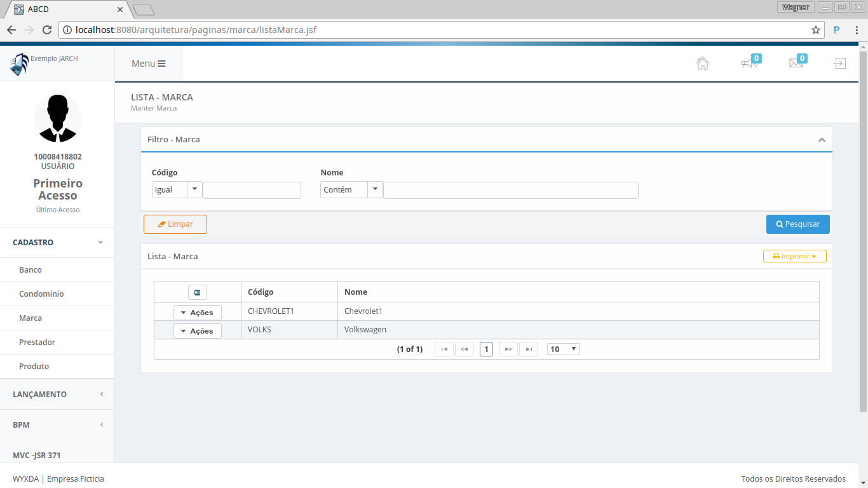868x488 pixels.
Task: Click the column selector grid icon
Action: point(197,292)
